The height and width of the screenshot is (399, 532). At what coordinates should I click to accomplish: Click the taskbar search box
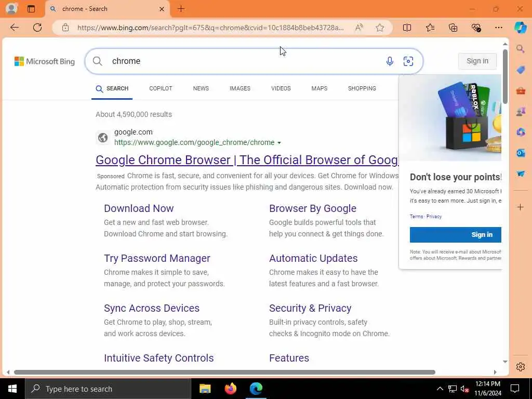tap(108, 389)
